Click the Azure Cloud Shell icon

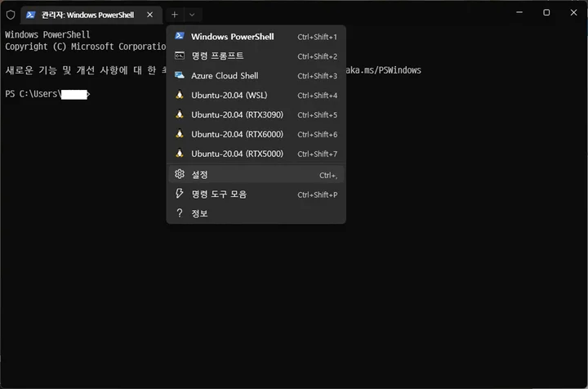pyautogui.click(x=180, y=75)
